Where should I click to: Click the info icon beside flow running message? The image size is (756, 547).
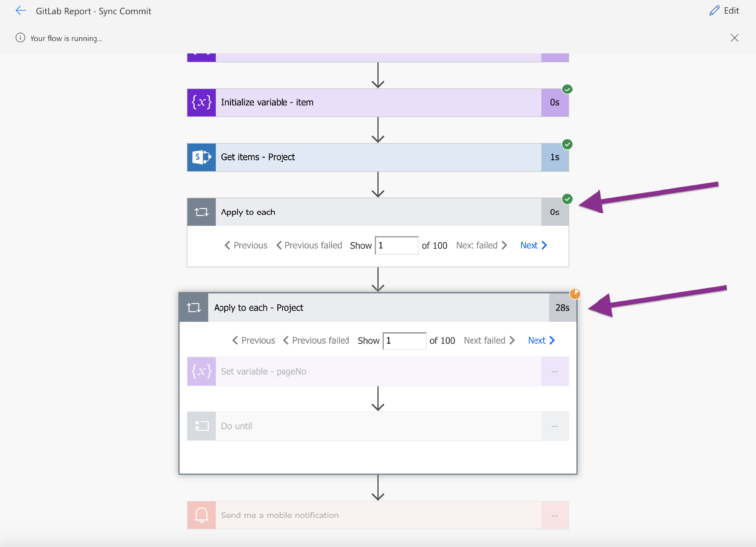point(20,38)
